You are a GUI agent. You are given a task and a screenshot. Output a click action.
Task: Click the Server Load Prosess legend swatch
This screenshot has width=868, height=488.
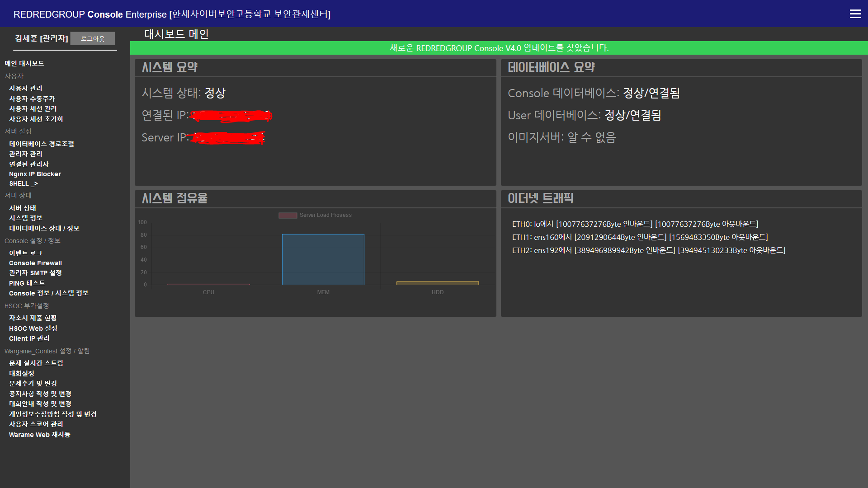tap(287, 216)
